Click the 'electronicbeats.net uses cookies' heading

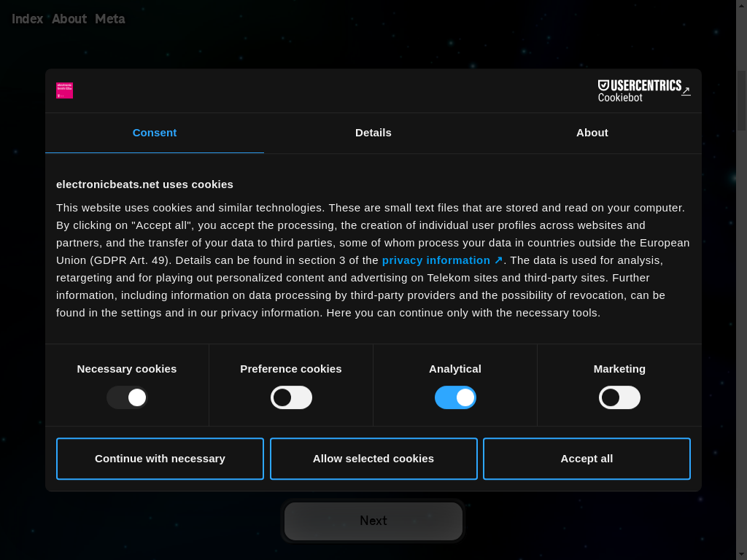(145, 184)
